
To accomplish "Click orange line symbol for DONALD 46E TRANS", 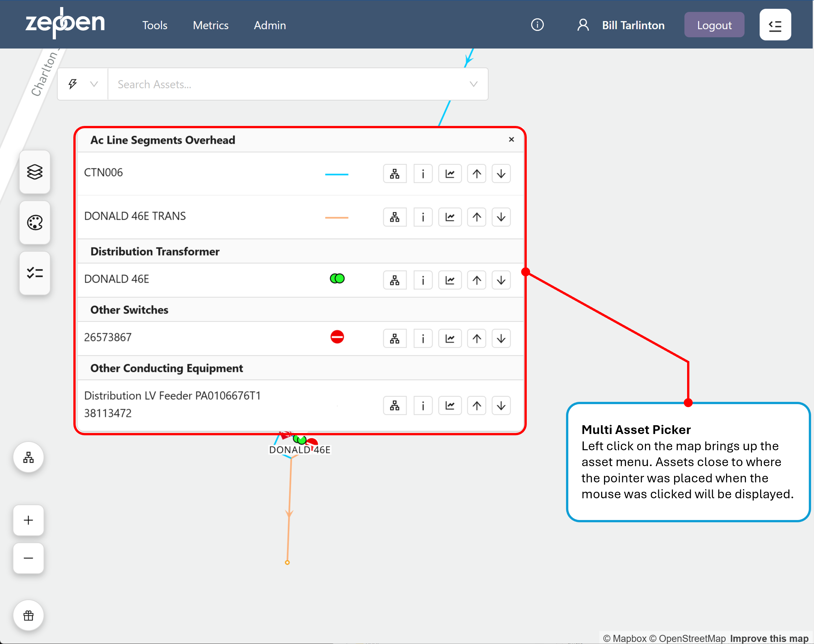I will tap(337, 217).
